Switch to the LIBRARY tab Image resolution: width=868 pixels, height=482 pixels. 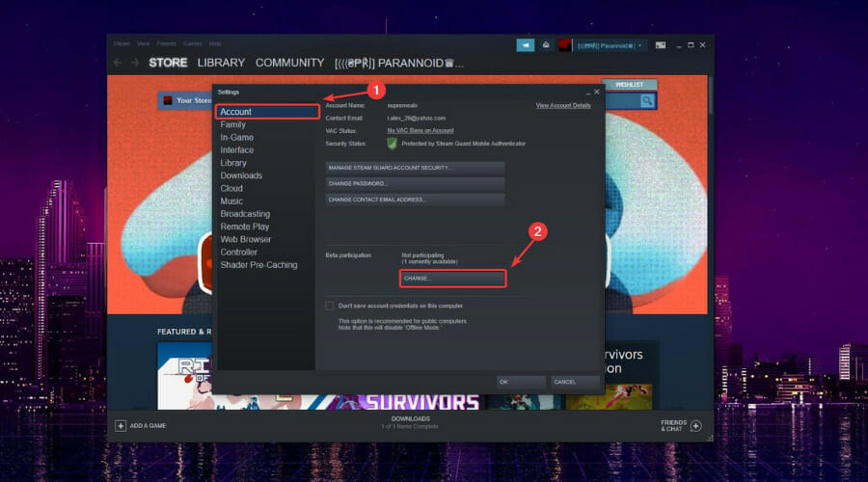[221, 63]
